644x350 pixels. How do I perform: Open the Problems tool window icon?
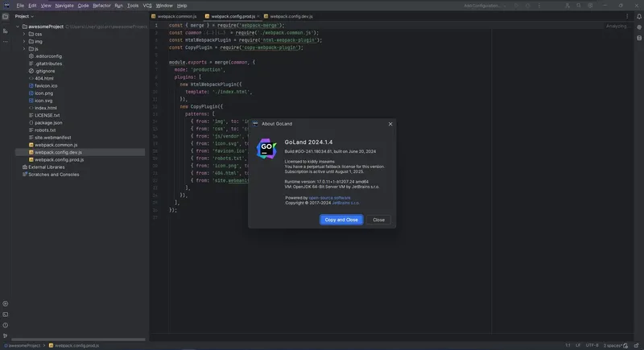[x=6, y=325]
